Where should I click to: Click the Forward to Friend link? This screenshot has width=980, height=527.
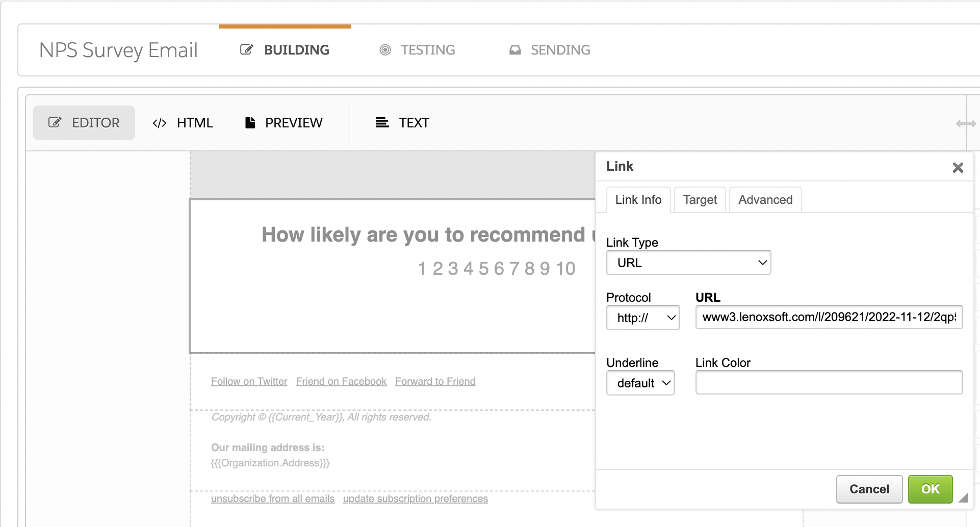pyautogui.click(x=435, y=381)
